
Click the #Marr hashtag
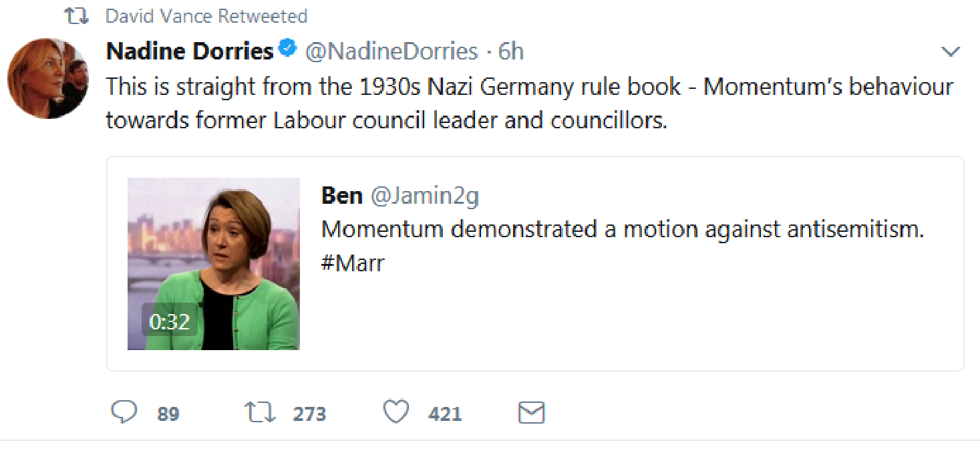click(353, 263)
